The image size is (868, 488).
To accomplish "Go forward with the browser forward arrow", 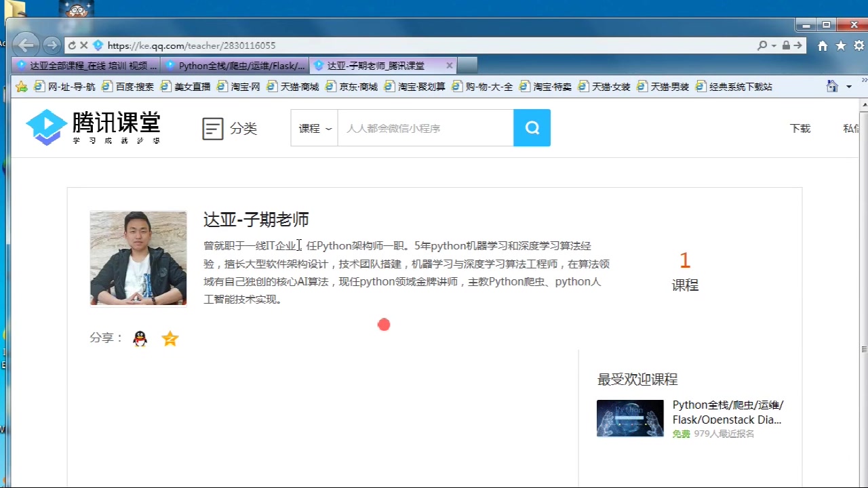I will point(52,45).
